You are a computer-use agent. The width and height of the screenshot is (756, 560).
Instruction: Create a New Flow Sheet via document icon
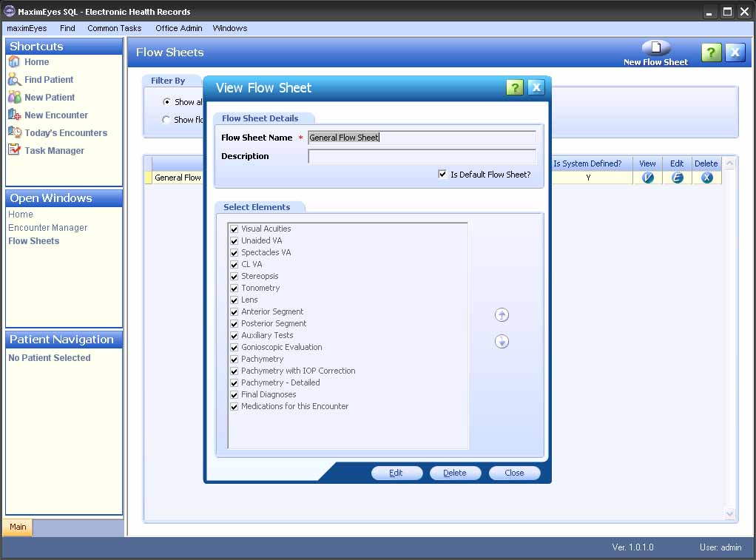(x=655, y=48)
